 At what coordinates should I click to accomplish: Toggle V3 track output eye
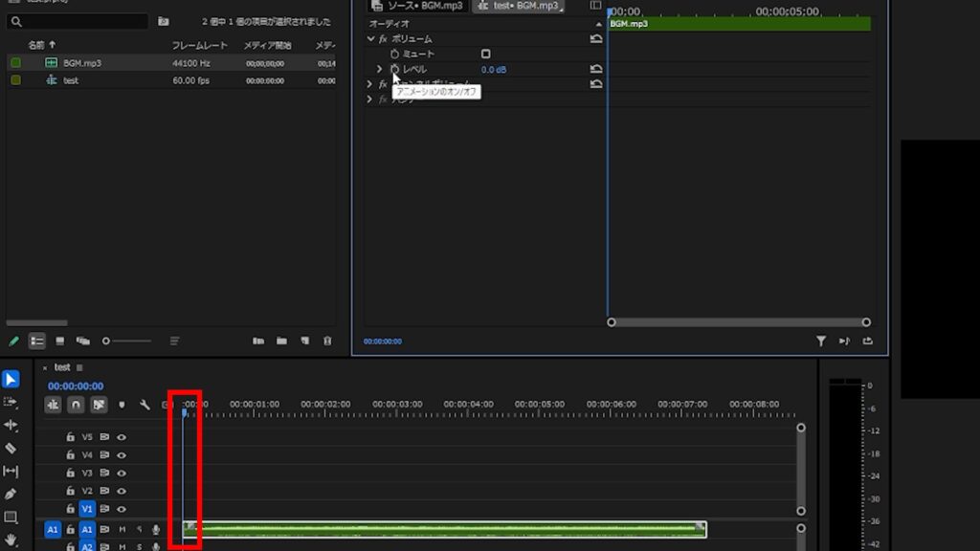click(122, 473)
